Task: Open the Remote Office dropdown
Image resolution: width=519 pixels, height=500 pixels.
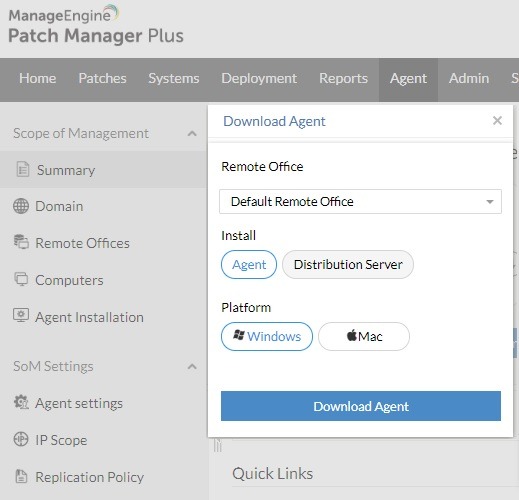Action: tap(360, 201)
